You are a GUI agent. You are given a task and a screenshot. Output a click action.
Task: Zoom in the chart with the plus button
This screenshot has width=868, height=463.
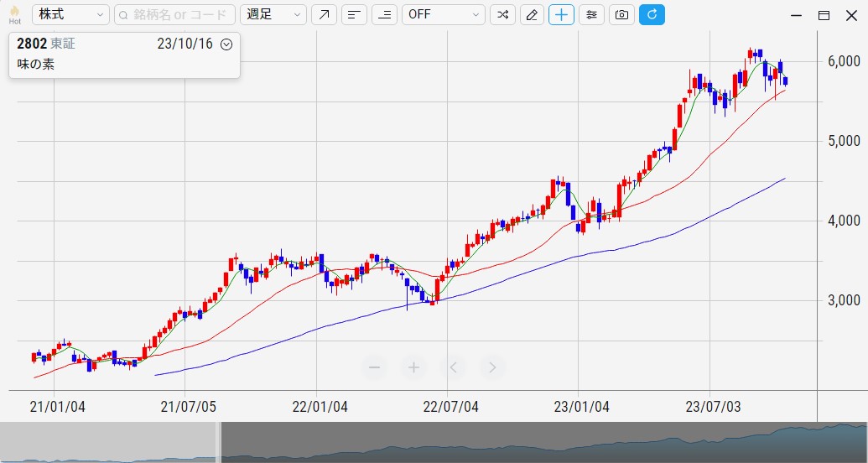(x=413, y=367)
